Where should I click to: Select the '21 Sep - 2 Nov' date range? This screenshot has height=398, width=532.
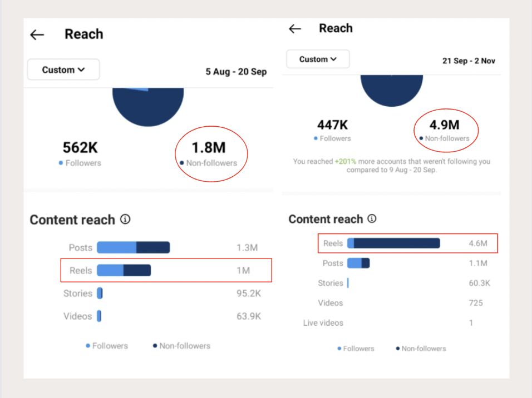[469, 61]
